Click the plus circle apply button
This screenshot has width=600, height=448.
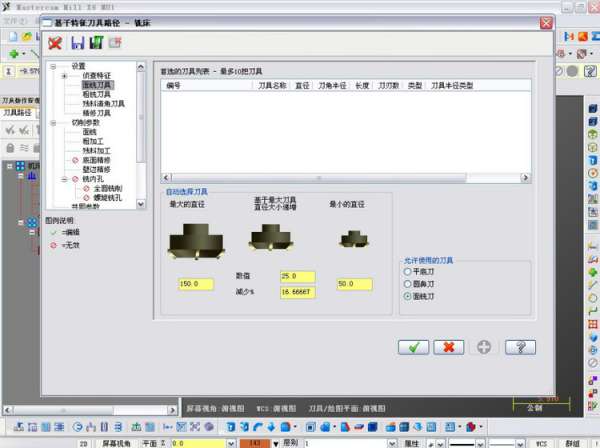click(484, 347)
